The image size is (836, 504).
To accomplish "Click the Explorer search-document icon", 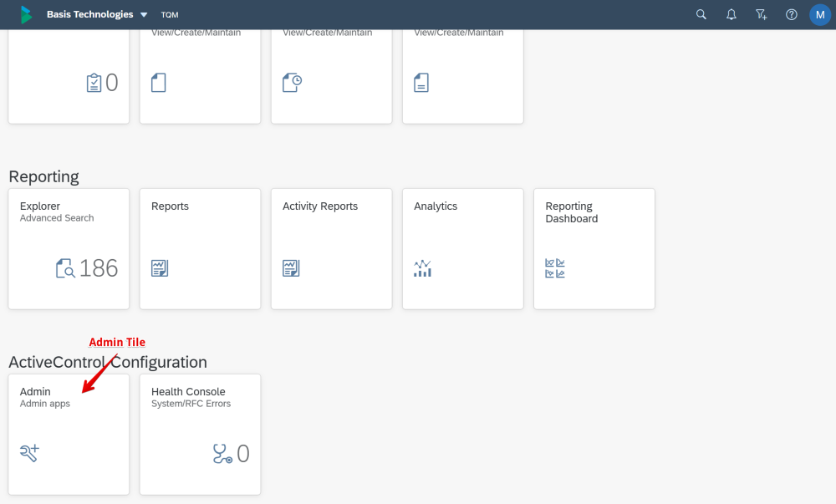I will point(65,268).
